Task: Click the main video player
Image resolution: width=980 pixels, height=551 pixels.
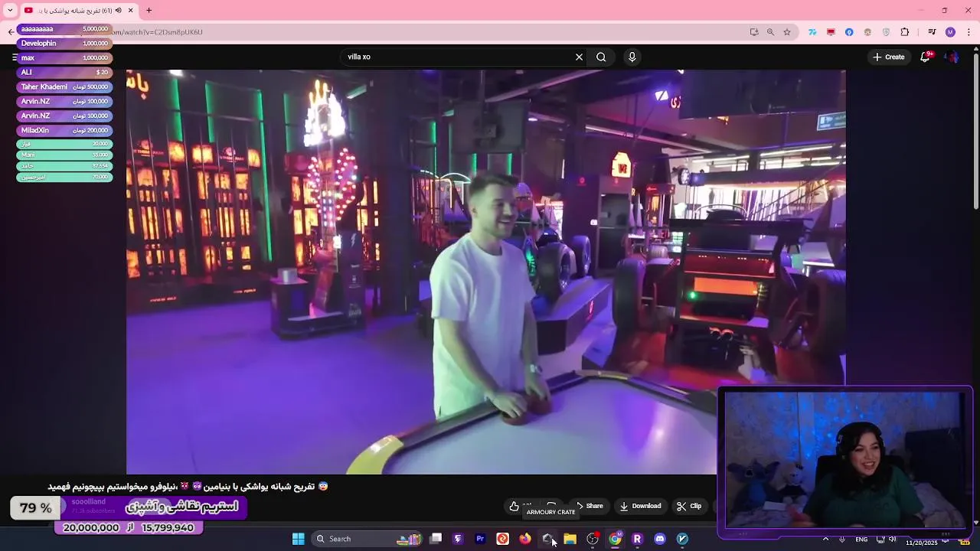Action: click(486, 272)
